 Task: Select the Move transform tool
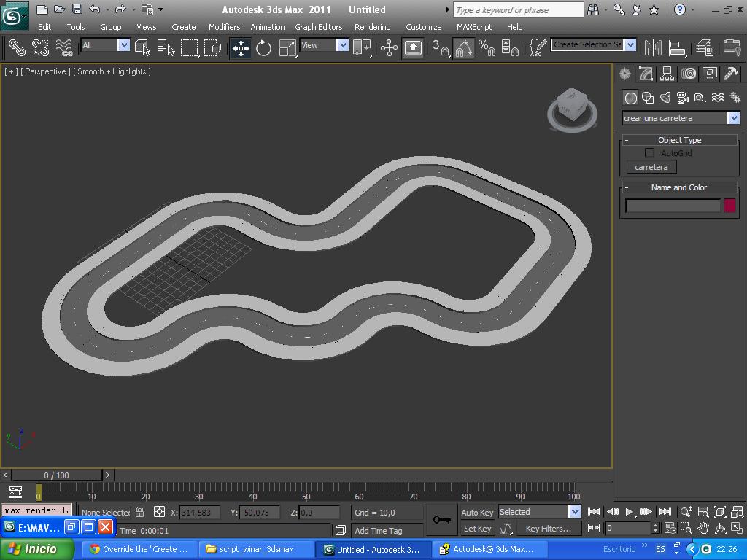pos(241,48)
